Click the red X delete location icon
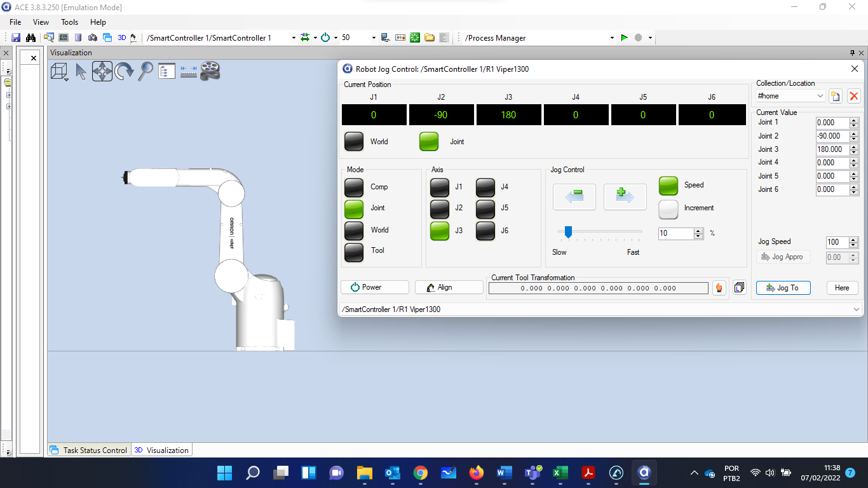868x488 pixels. click(853, 96)
